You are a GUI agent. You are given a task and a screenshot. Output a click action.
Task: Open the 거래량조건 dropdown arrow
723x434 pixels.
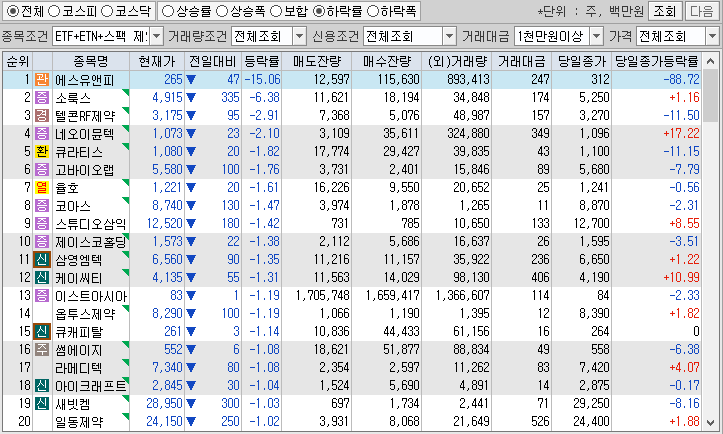tap(300, 36)
